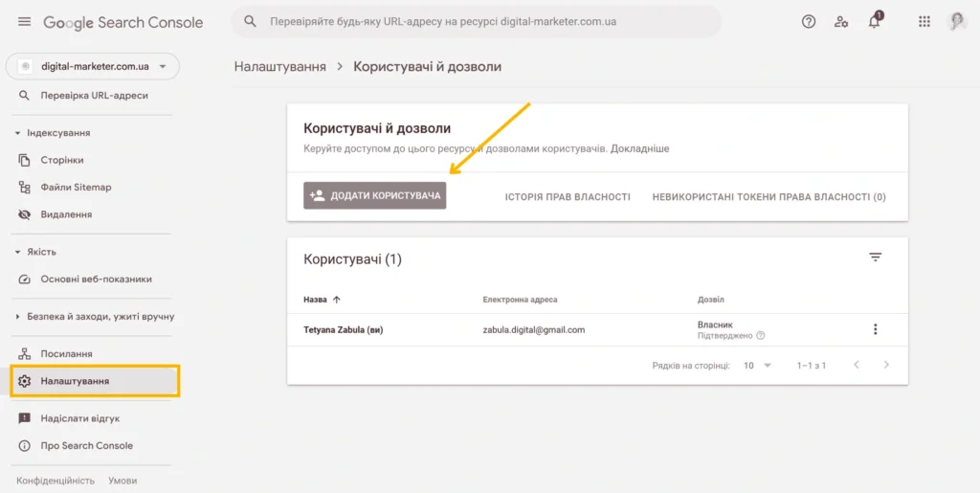Open the hamburger main menu
Viewport: 980px width, 493px height.
tap(24, 22)
